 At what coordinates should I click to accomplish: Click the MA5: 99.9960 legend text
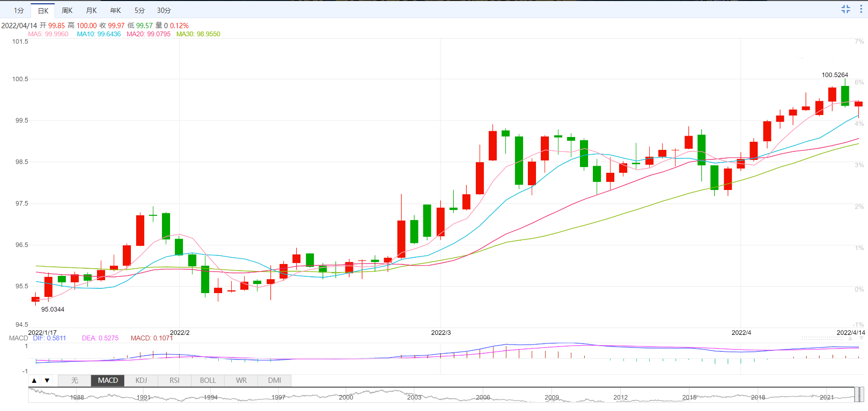pos(48,34)
